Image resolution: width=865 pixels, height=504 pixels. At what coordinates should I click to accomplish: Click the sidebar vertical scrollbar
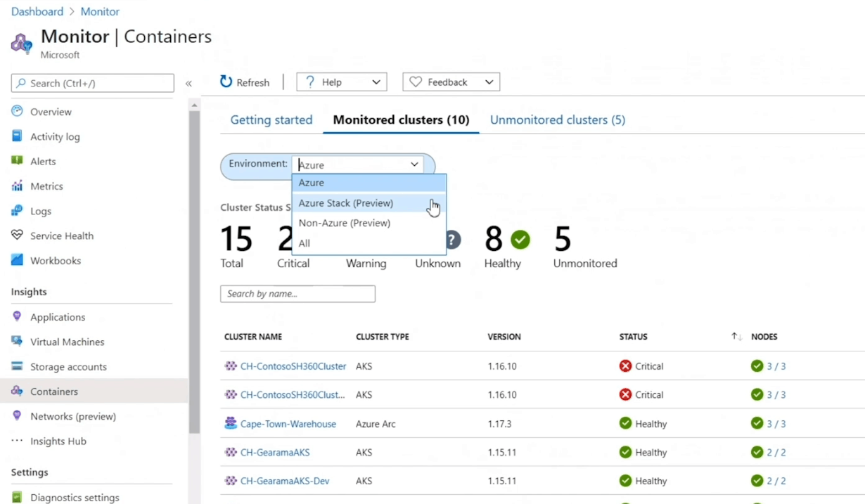click(x=195, y=272)
